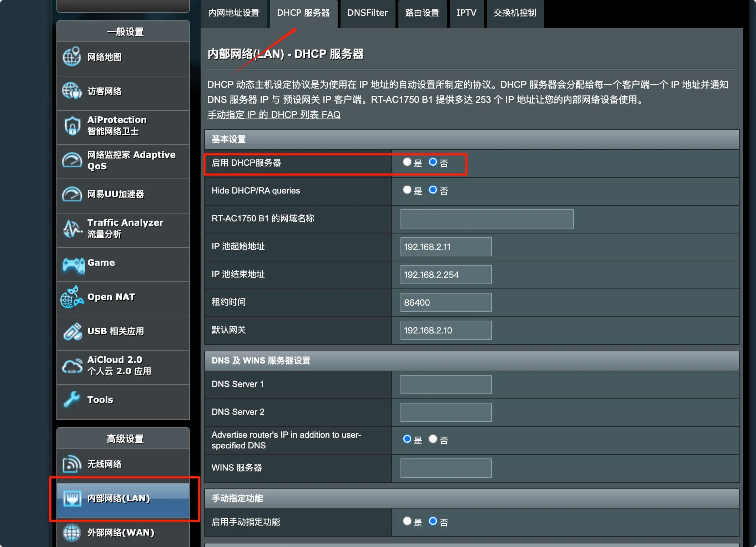Select 否 for Hide DHCP/RA queries
Image resolution: width=756 pixels, height=547 pixels.
click(433, 190)
